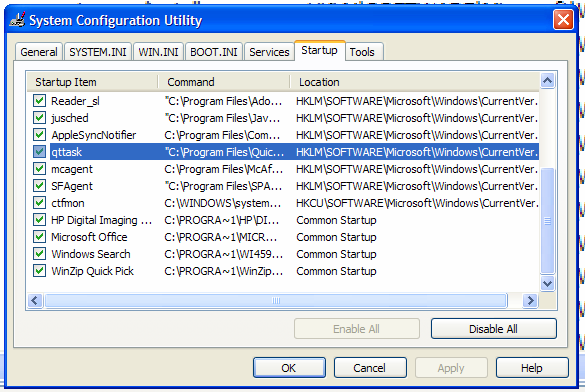Viewport: 585px width, 392px height.
Task: Click the horizontal scrollbar left arrow
Action: click(x=35, y=300)
